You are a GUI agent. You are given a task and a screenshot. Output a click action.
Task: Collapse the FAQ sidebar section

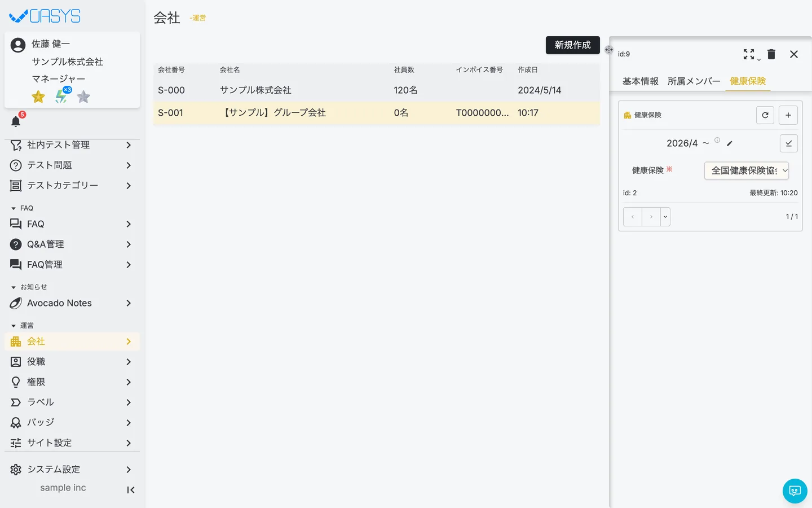[23, 208]
